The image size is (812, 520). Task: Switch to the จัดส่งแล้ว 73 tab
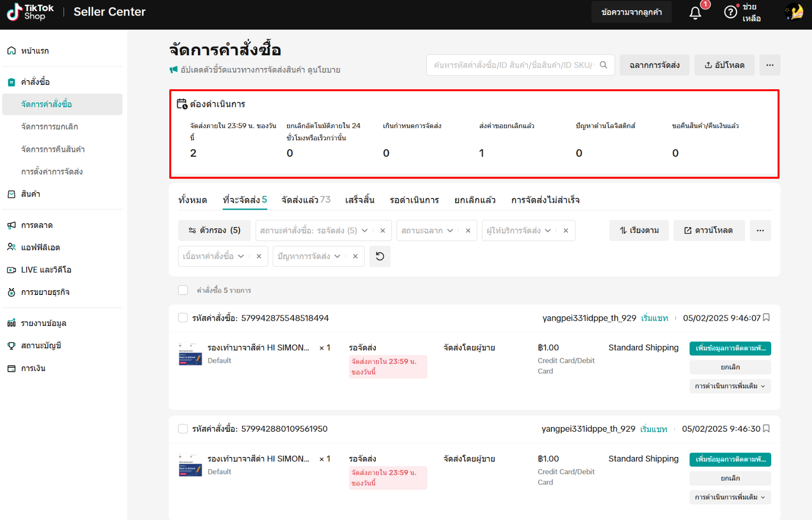[305, 199]
